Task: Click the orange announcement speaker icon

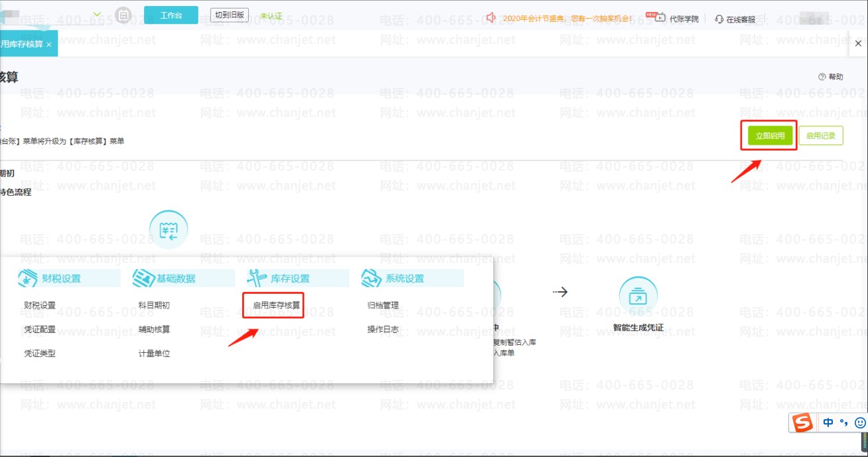Action: 491,18
